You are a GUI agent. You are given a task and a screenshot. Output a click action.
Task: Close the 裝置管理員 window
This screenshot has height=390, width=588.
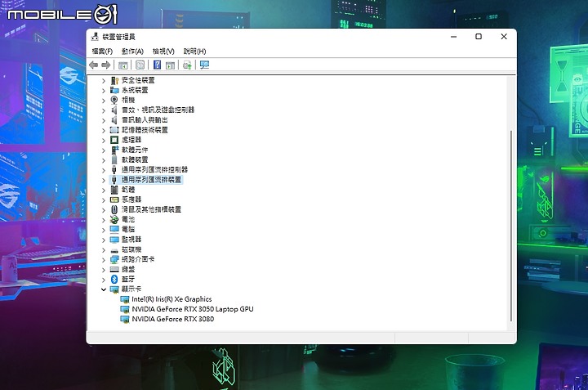[x=504, y=37]
